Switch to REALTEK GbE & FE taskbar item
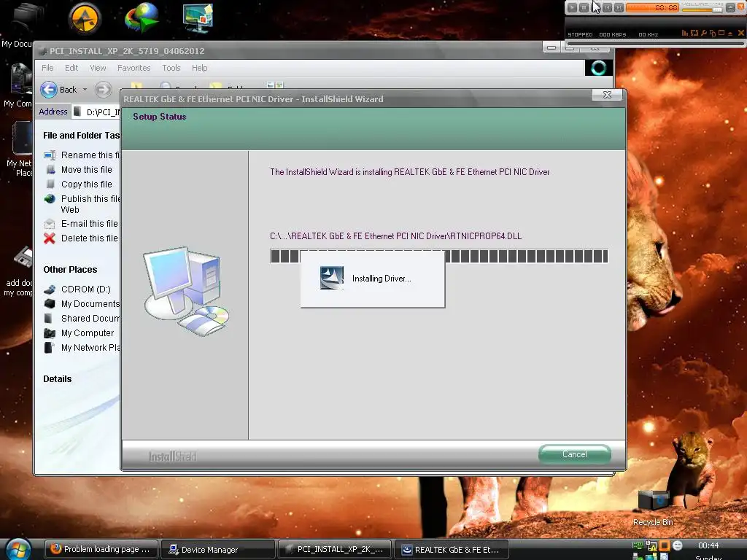The image size is (747, 560). click(451, 549)
